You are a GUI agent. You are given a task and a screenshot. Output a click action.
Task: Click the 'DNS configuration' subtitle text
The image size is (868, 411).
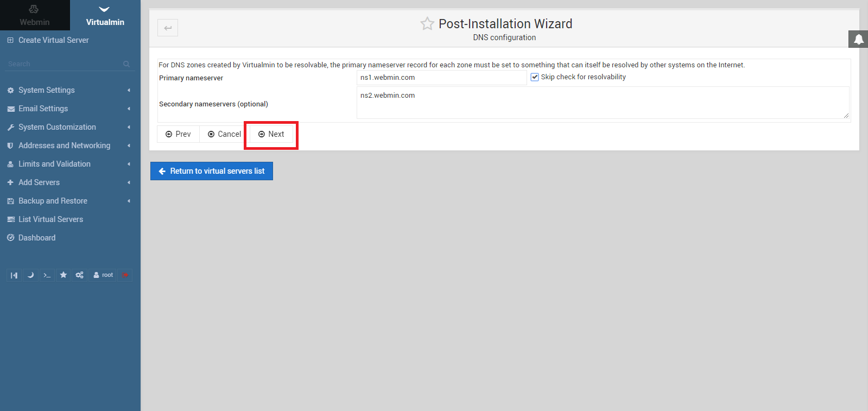[x=504, y=37]
